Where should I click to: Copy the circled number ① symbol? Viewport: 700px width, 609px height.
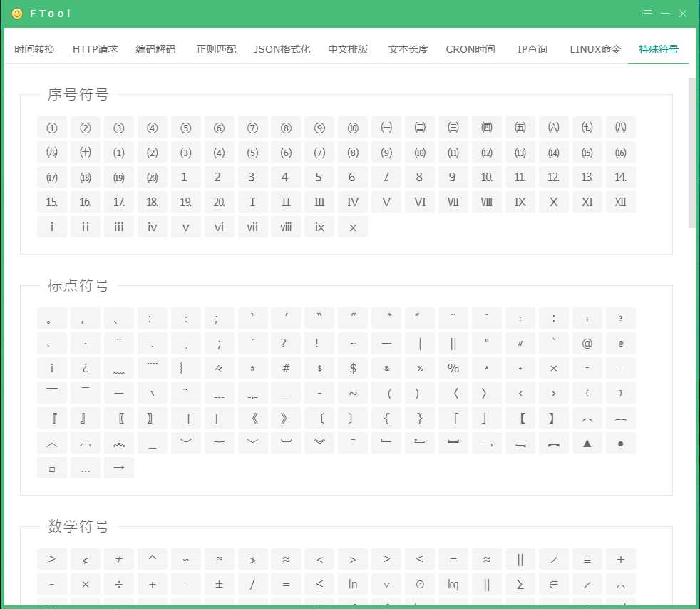(x=52, y=128)
